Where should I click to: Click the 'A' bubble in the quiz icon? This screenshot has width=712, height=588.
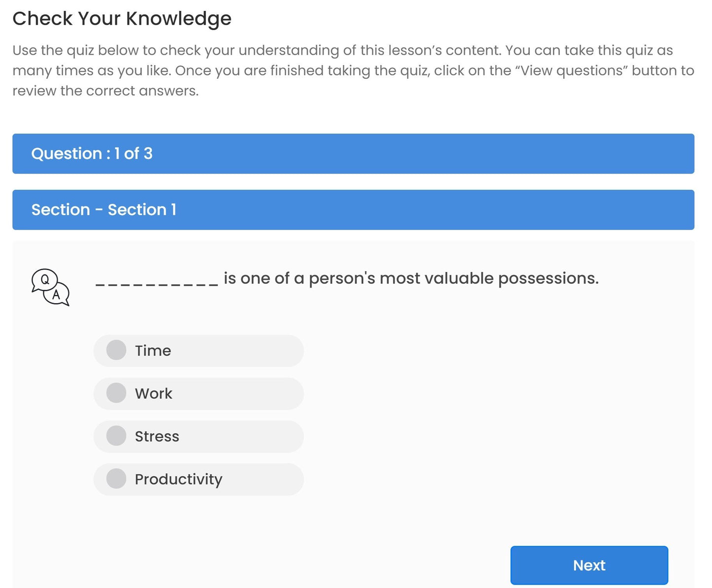click(x=57, y=295)
